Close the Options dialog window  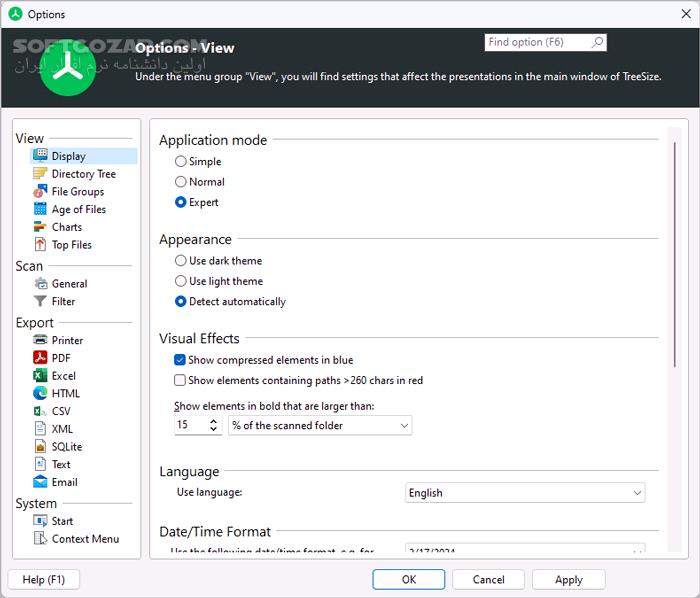(x=686, y=14)
